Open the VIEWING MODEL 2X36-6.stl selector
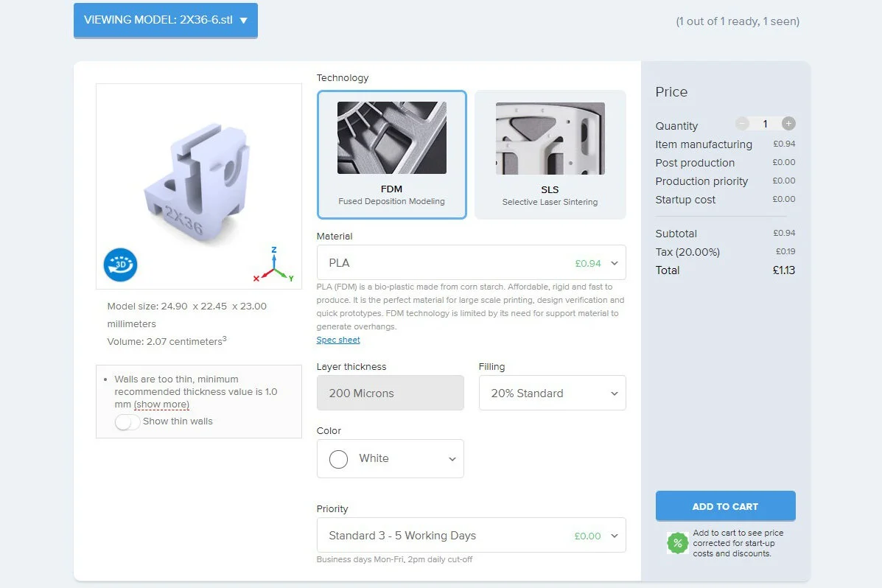 point(165,20)
